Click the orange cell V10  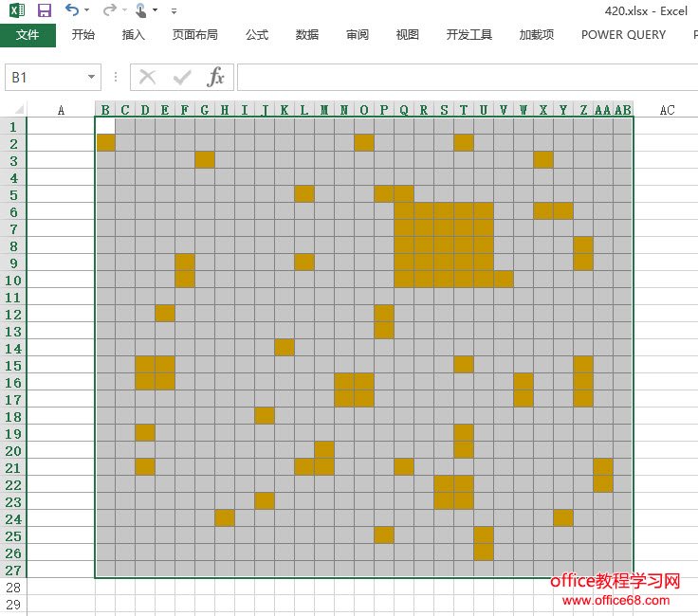[504, 280]
